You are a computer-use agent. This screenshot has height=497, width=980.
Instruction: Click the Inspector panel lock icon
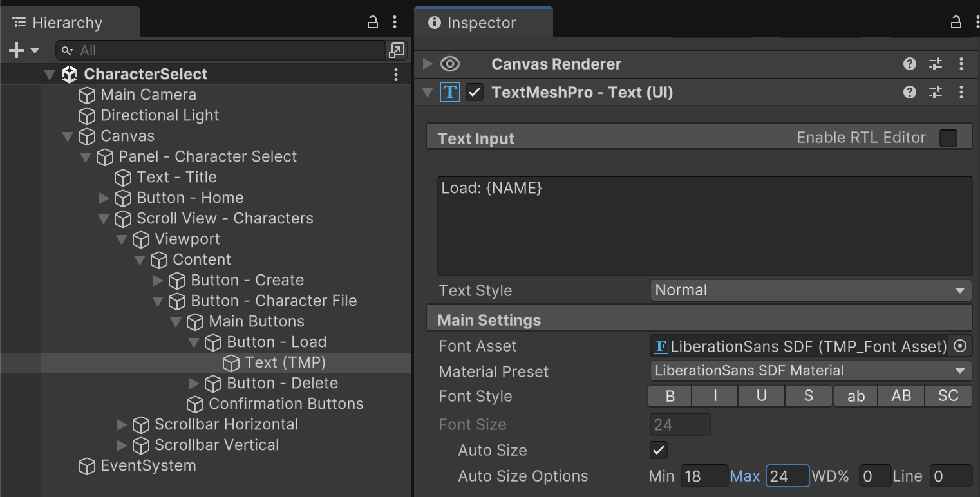pos(956,23)
